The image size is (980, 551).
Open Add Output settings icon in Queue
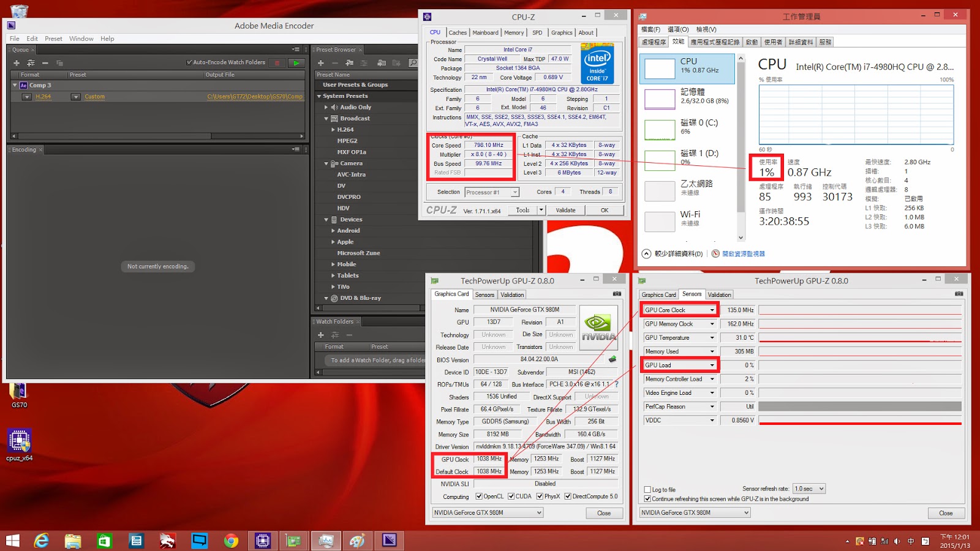31,63
